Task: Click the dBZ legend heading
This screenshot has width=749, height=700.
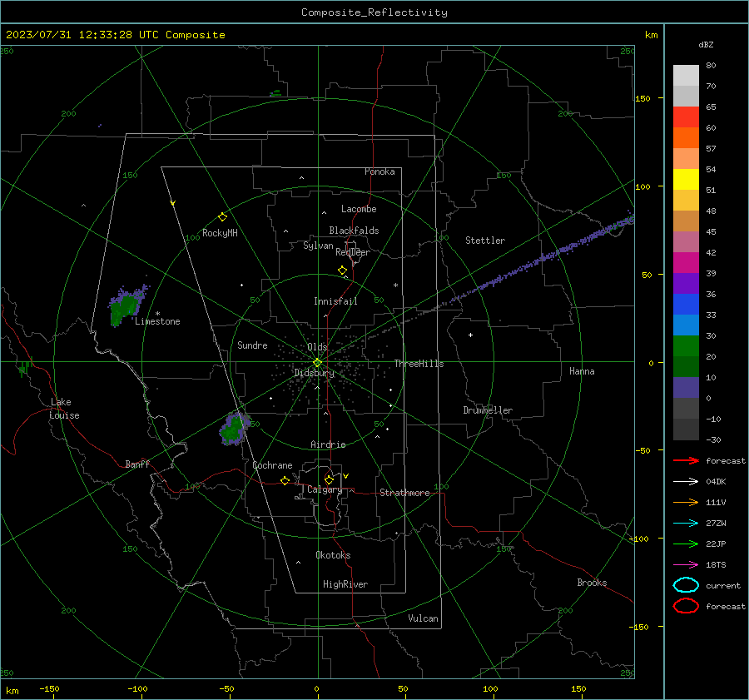Action: (706, 45)
